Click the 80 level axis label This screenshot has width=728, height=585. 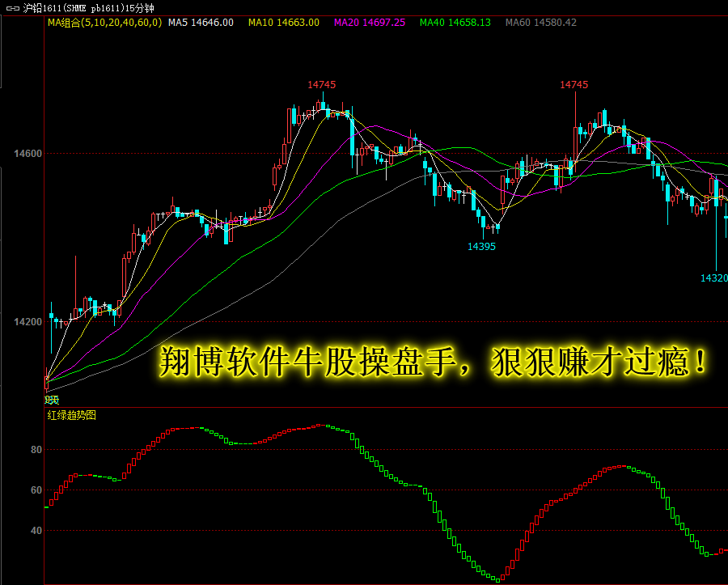[x=36, y=449]
